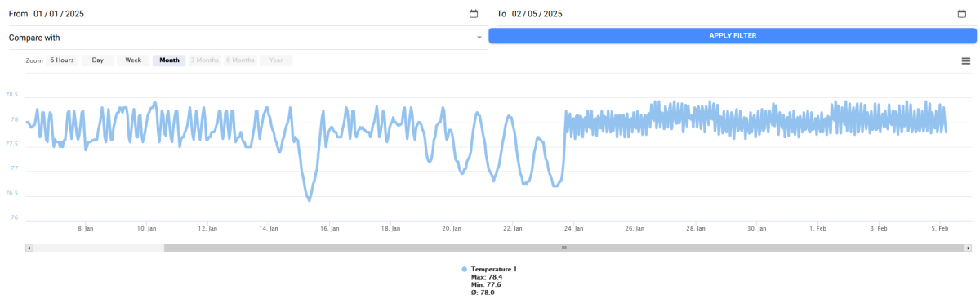Image resolution: width=980 pixels, height=300 pixels.
Task: Click the 28. Jan axis label
Action: [x=697, y=229]
